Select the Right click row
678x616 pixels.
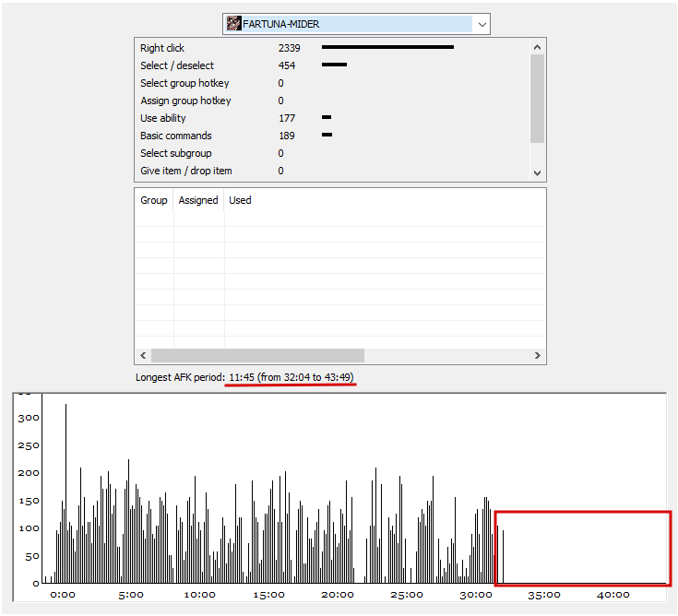[332, 48]
